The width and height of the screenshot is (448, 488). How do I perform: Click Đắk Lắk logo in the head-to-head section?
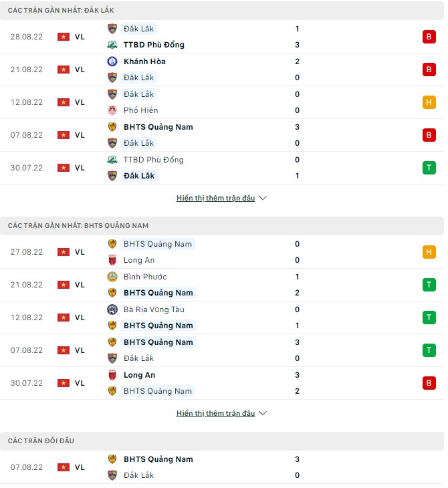pos(112,475)
